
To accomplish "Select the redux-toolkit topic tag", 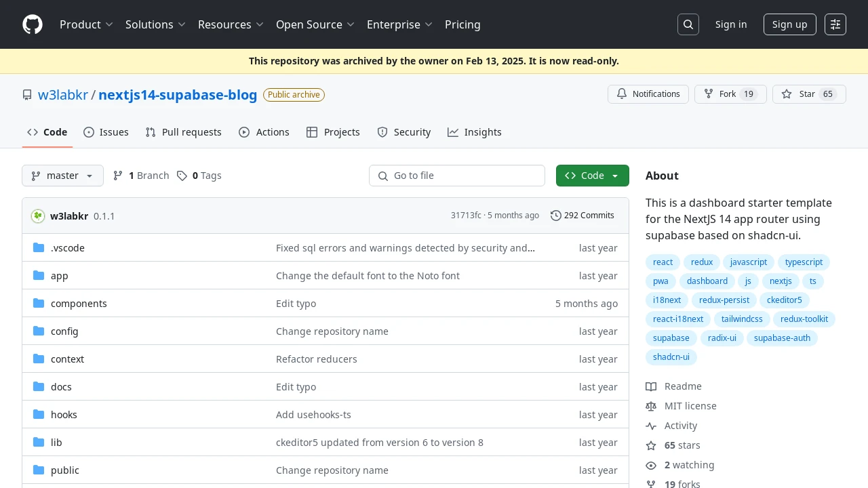I will (x=804, y=319).
